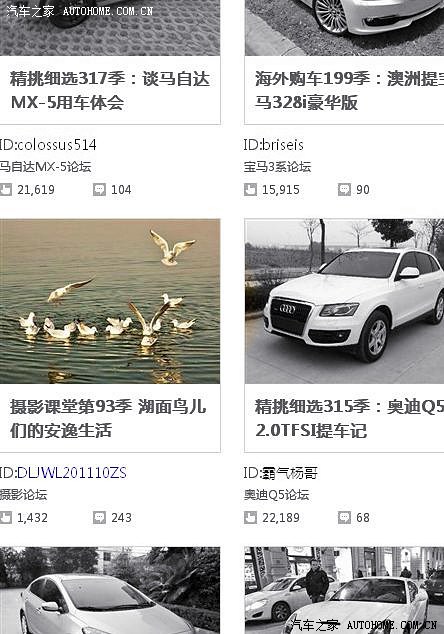Open the seagulls on lake thumbnail
The width and height of the screenshot is (444, 634).
pyautogui.click(x=110, y=301)
